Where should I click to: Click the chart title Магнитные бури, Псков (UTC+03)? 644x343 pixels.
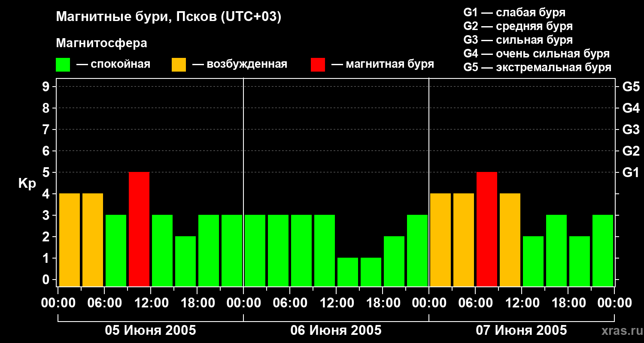click(169, 17)
